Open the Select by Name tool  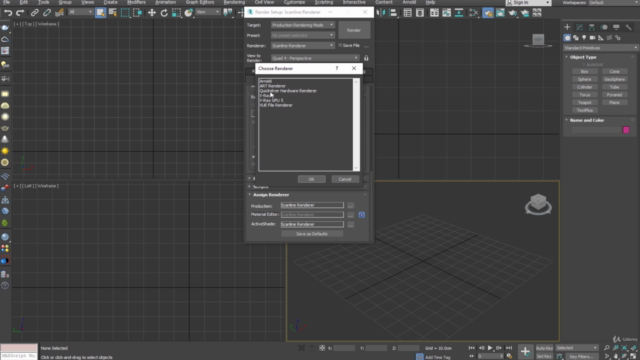(113, 13)
